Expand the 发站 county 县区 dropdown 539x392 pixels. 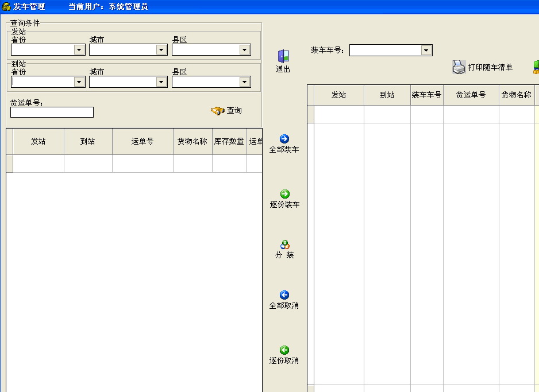pyautogui.click(x=244, y=49)
